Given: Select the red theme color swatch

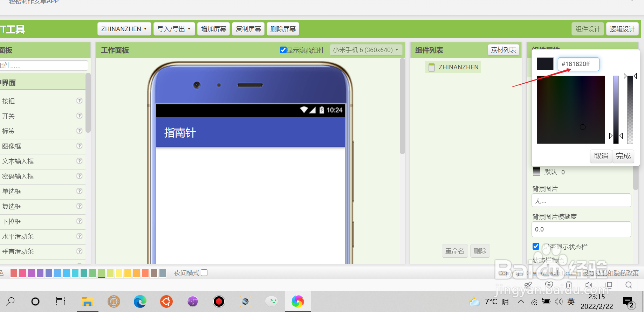Looking at the screenshot, I should (14, 273).
